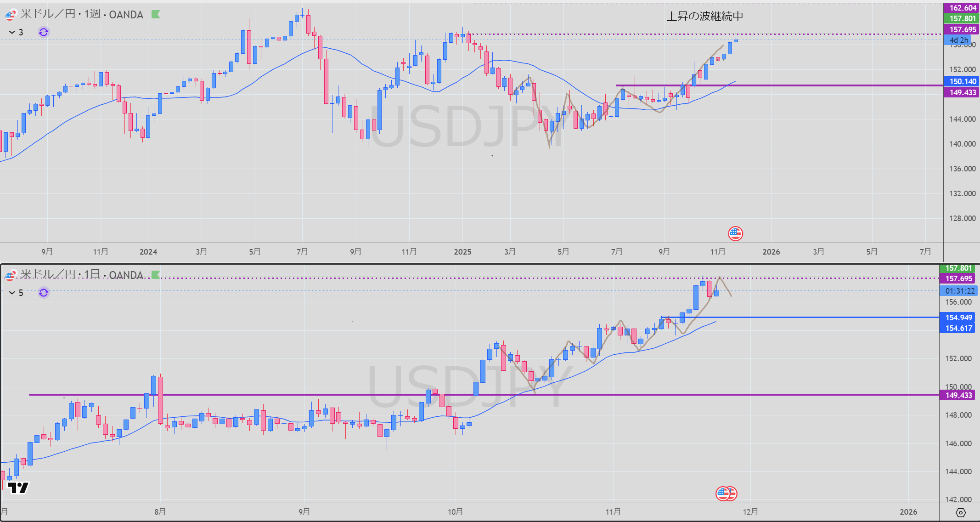This screenshot has width=980, height=522.
Task: Click the chart settings hexagon icon
Action: point(961,512)
